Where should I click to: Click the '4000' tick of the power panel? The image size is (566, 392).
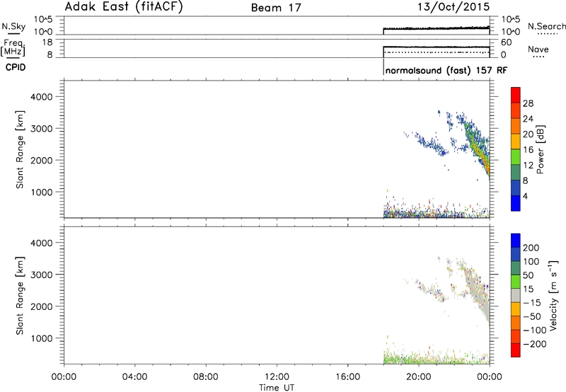click(42, 97)
